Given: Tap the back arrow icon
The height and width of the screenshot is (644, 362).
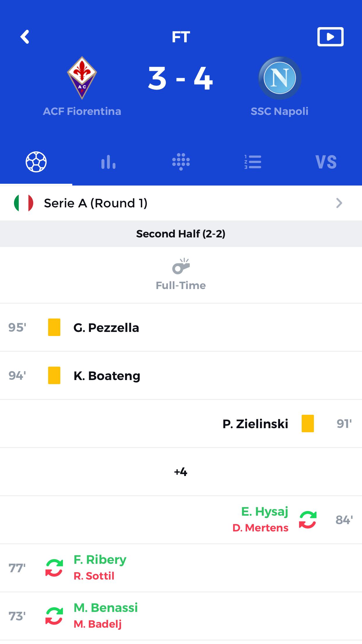Looking at the screenshot, I should [x=25, y=37].
